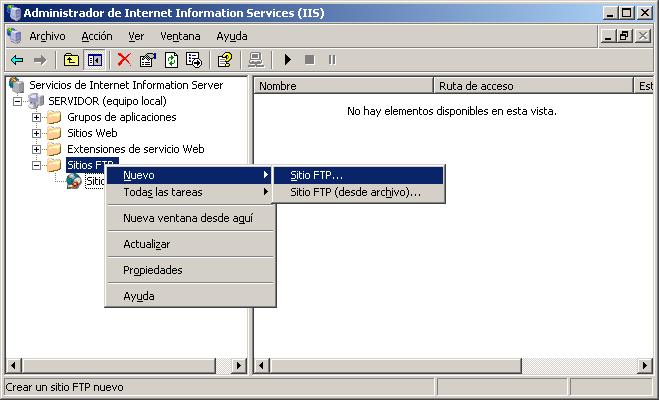Click the Help toolbar icon with question mark

[x=225, y=60]
